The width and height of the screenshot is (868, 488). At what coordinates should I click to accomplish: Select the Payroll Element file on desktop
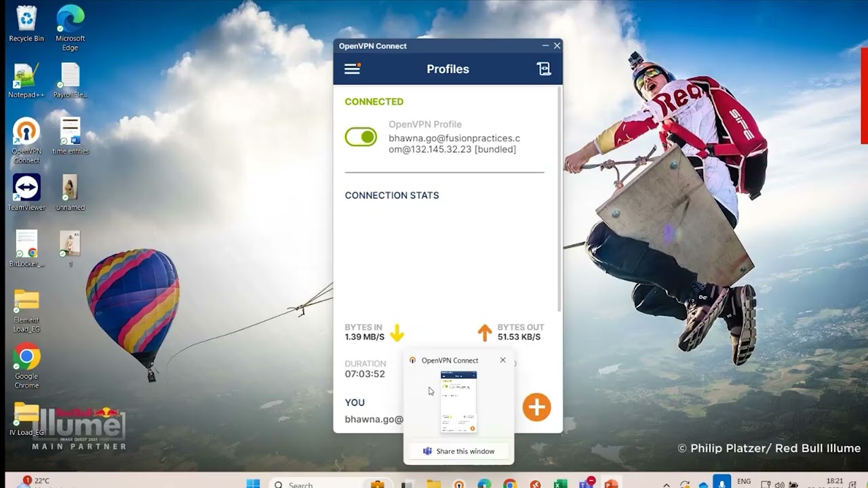71,81
